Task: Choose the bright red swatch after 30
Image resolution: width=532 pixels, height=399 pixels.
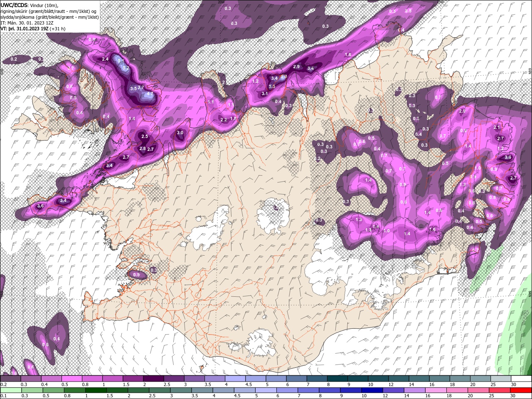Action: 521,390
